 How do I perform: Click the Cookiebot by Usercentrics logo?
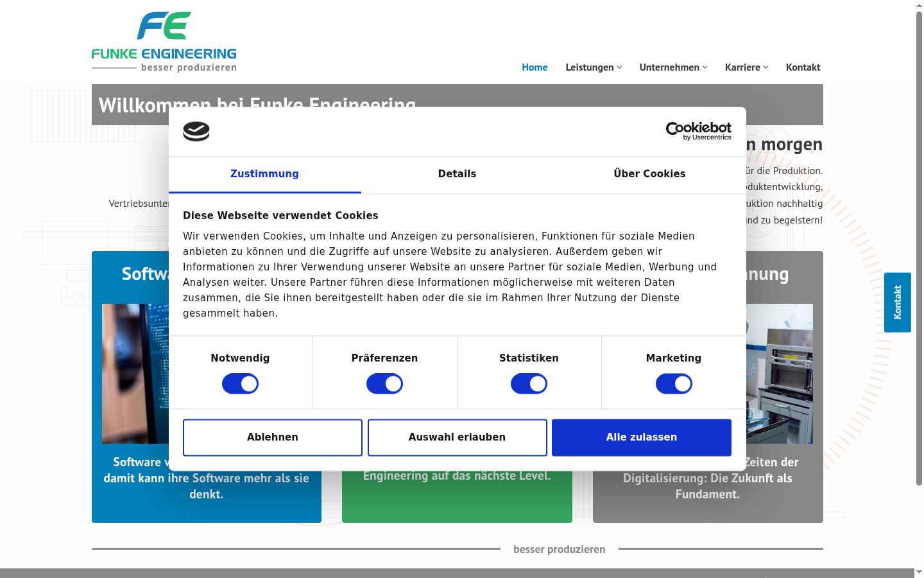pyautogui.click(x=698, y=131)
